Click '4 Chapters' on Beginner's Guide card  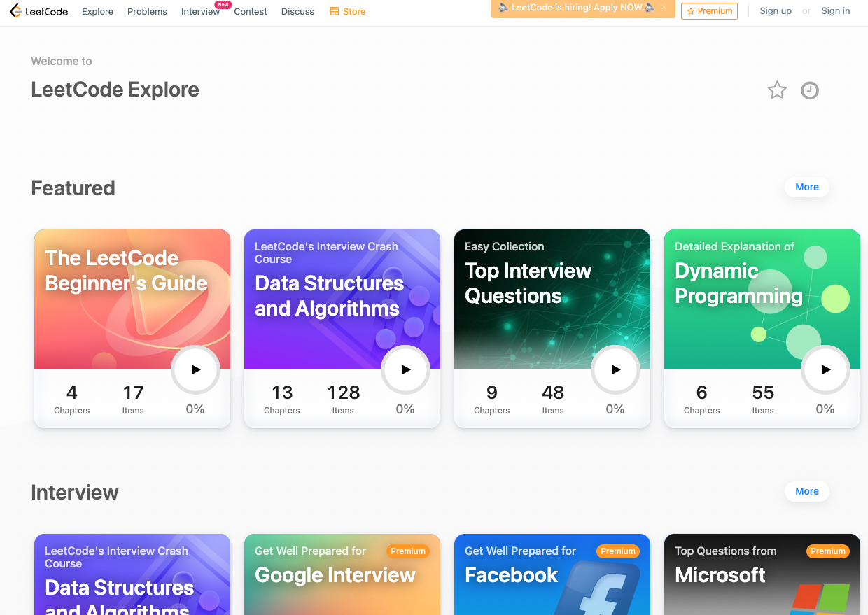72,400
